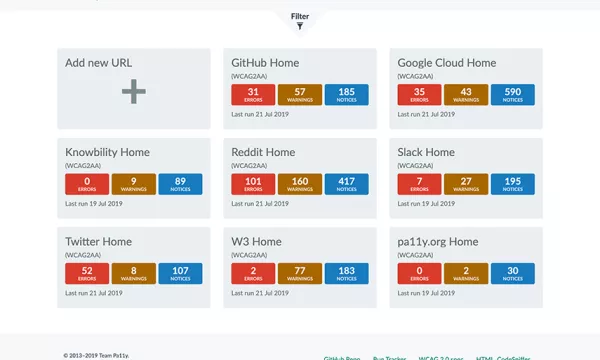Click the 'Add new URL' heading

[x=98, y=63]
